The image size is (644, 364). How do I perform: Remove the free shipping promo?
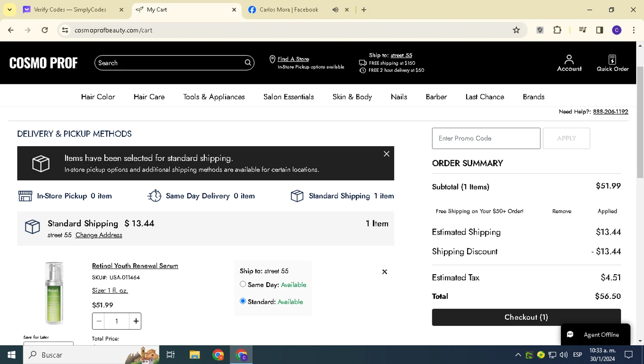coord(562,211)
